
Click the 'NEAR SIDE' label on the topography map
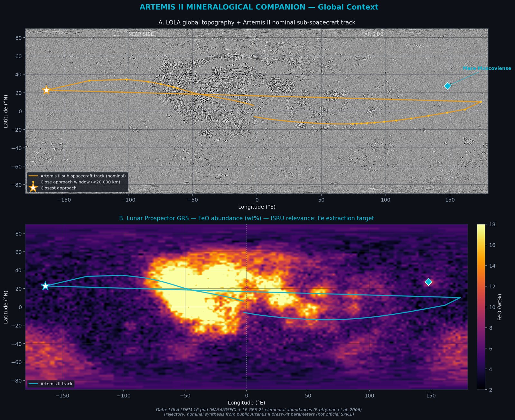(x=141, y=34)
